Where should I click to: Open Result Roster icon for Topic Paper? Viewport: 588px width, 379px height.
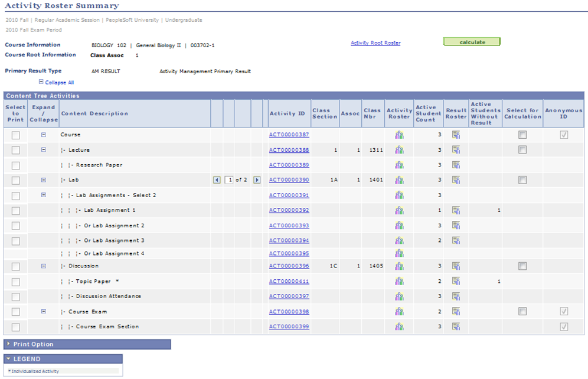456,281
